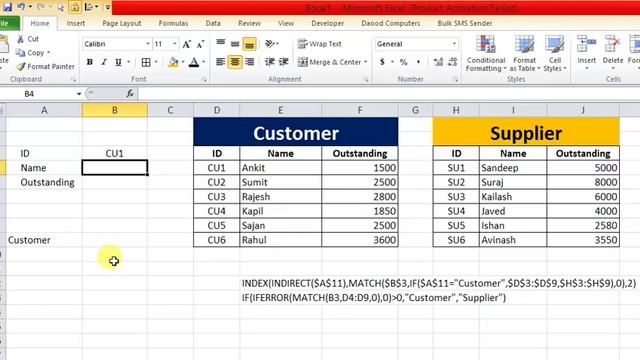Open Format as Table gallery
Screen dimensions: 640x360
pyautogui.click(x=524, y=53)
